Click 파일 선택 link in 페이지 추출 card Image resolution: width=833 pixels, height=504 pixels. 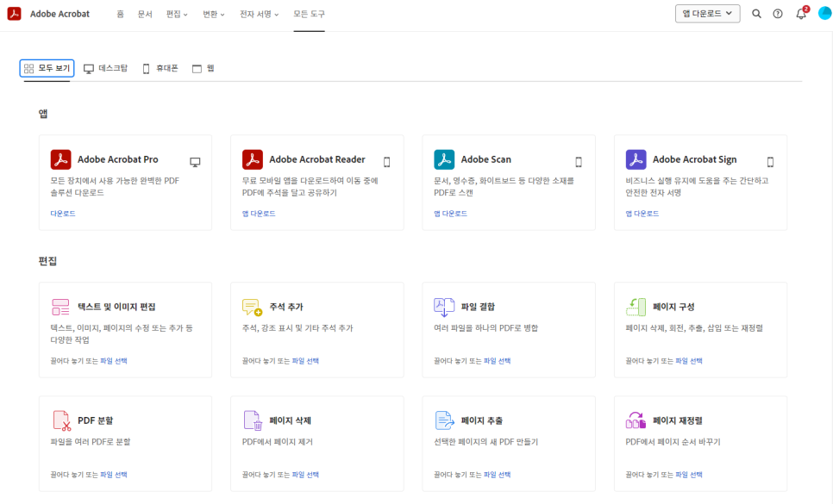498,475
